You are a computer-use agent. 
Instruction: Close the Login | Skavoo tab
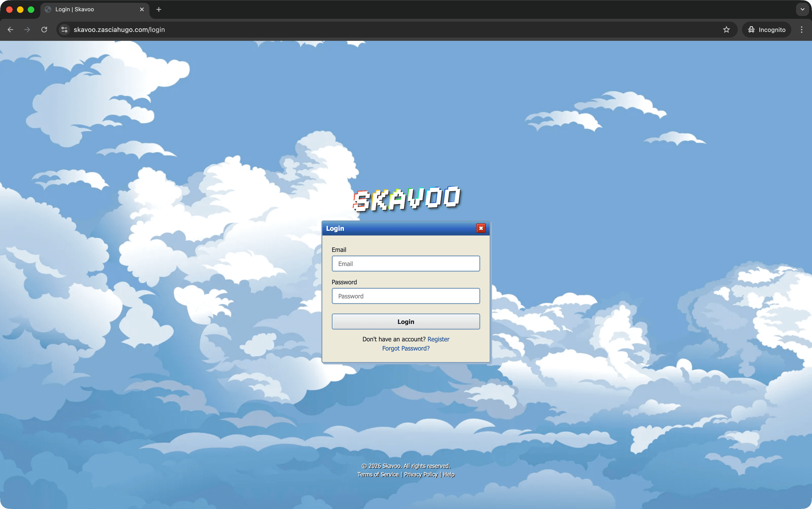[x=142, y=9]
